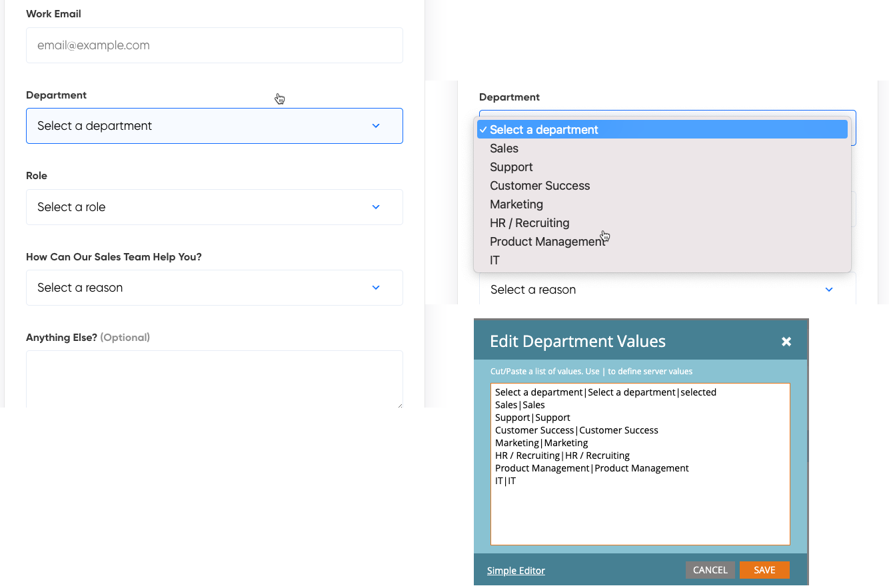Choose Customer Success in the department dropdown
Image resolution: width=889 pixels, height=588 pixels.
(x=540, y=185)
